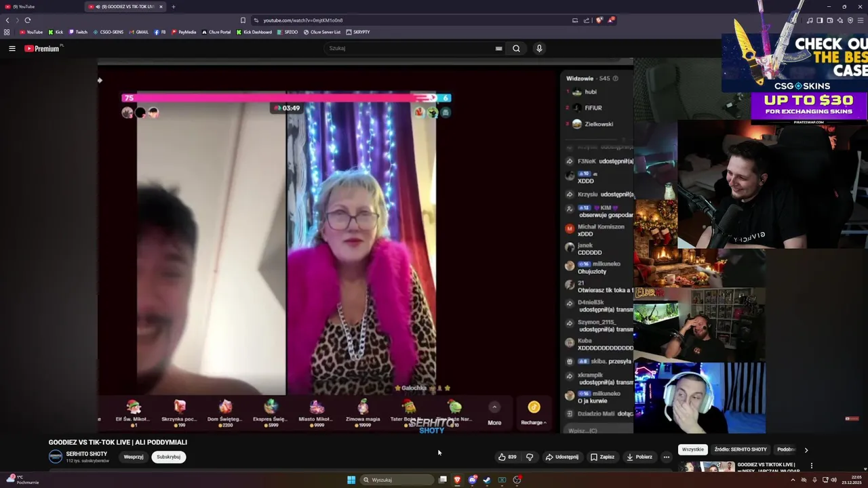The image size is (868, 488).
Task: Like the video with thumbs up 839
Action: [x=507, y=457]
